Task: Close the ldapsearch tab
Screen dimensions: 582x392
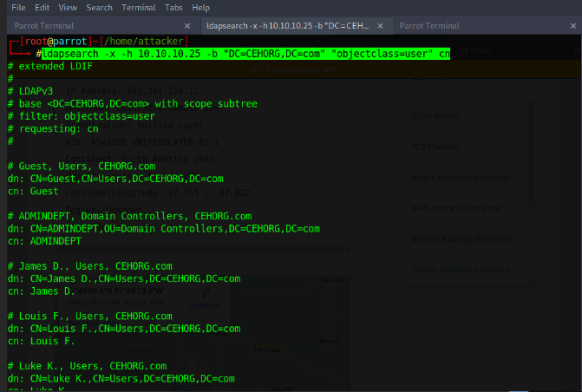Action: click(383, 26)
